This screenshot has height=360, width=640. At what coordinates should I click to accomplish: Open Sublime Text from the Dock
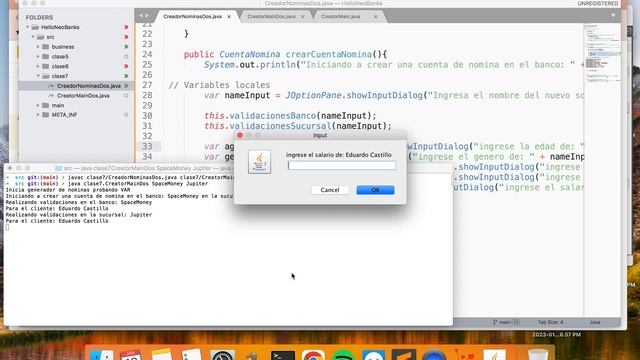point(404,355)
